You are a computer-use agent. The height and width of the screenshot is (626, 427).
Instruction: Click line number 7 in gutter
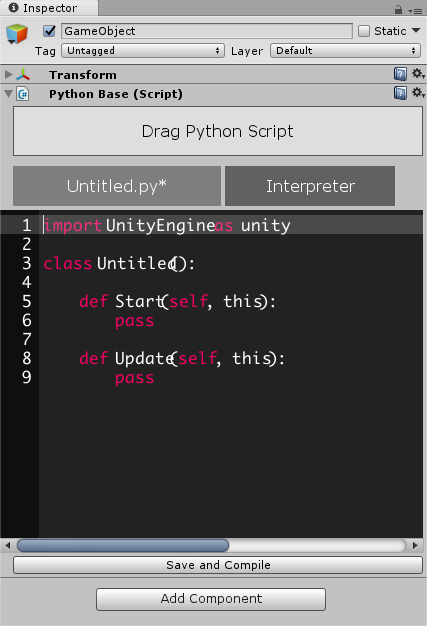tap(27, 339)
